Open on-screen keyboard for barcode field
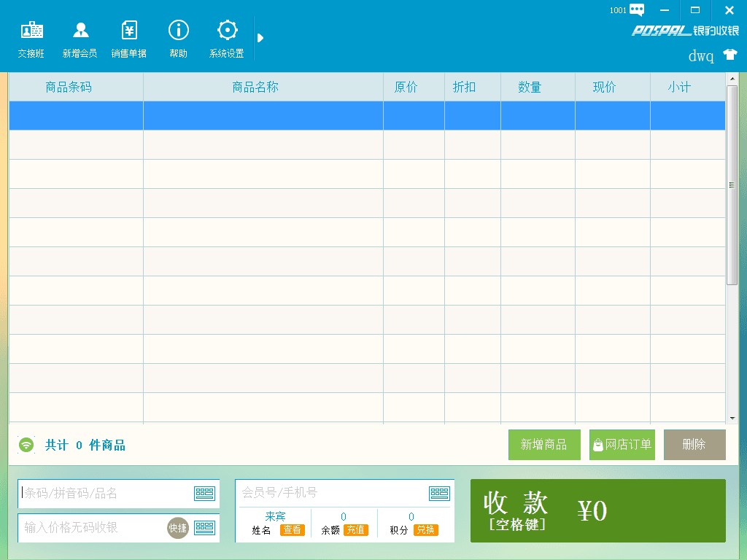Image resolution: width=747 pixels, height=560 pixels. click(x=204, y=494)
